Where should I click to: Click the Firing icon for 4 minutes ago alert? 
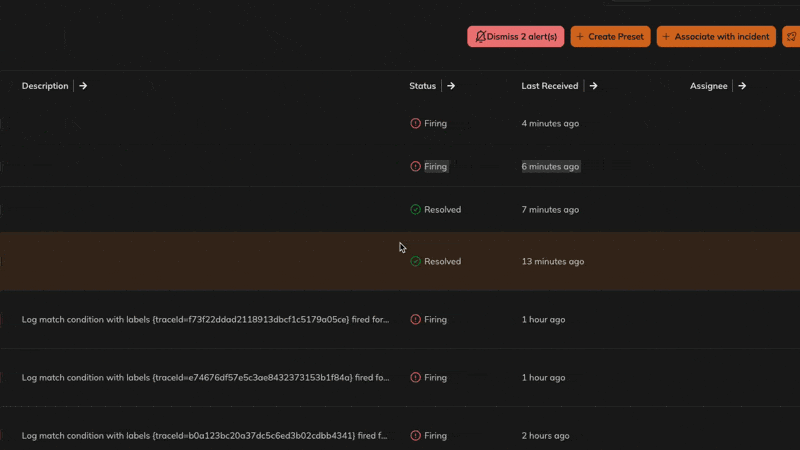coord(415,123)
